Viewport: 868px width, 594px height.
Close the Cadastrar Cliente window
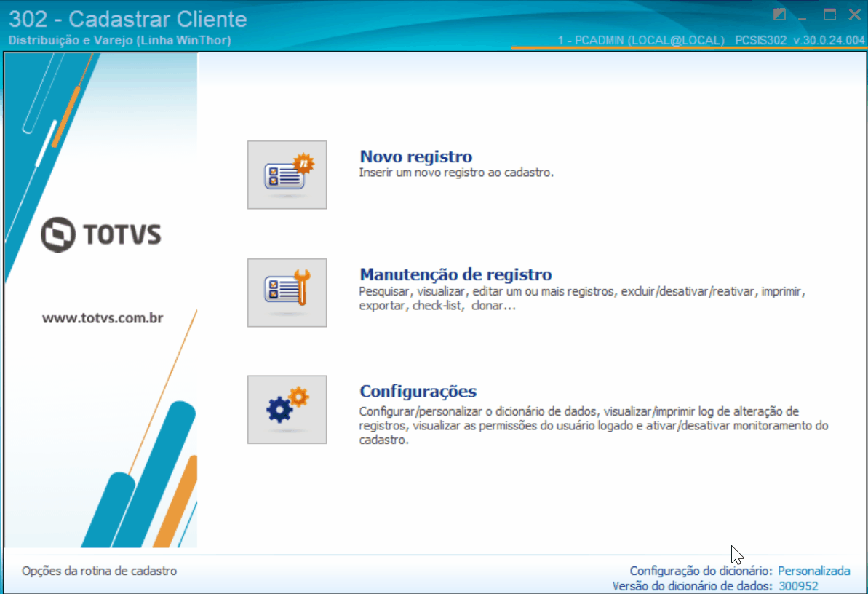pos(855,15)
